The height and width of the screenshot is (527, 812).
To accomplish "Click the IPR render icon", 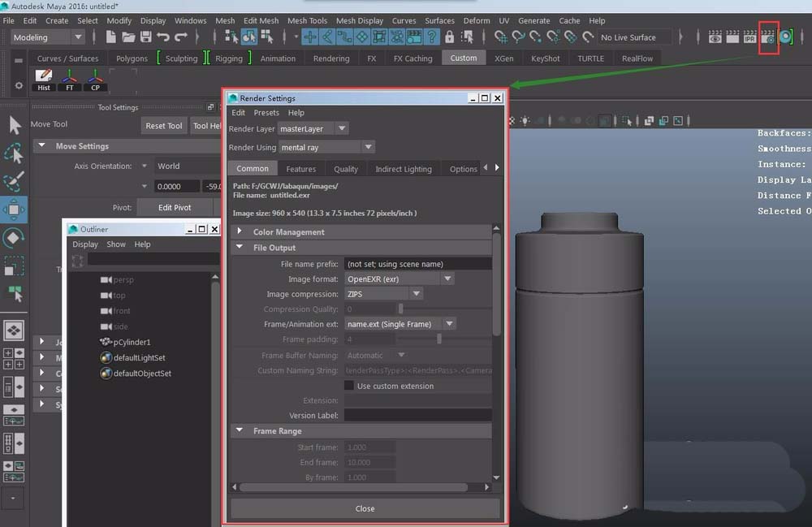I will 751,37.
